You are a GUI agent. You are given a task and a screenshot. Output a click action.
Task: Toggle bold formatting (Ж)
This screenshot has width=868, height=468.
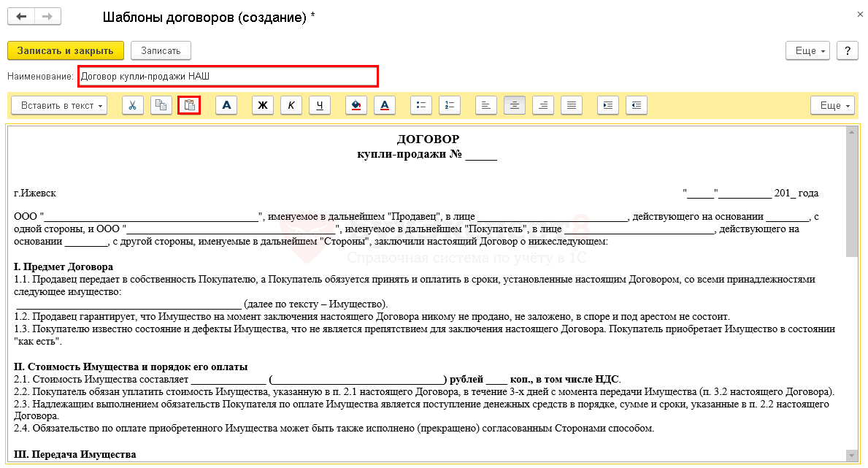click(263, 105)
